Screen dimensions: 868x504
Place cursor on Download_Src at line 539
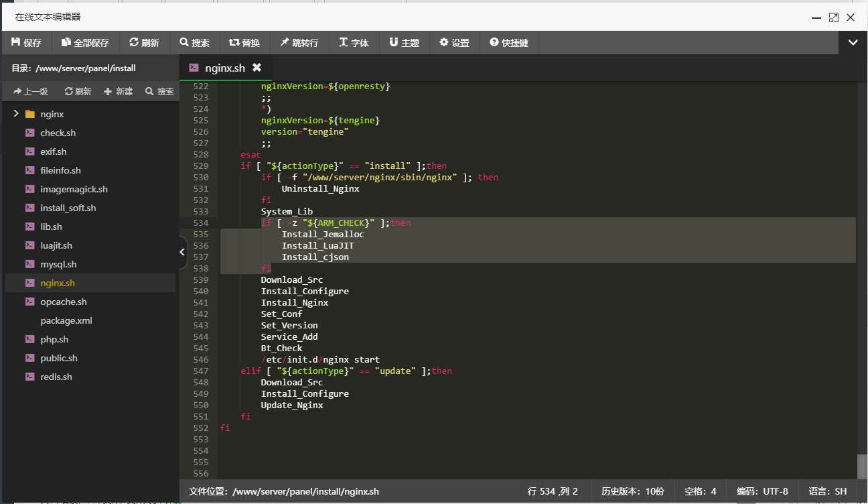[292, 279]
